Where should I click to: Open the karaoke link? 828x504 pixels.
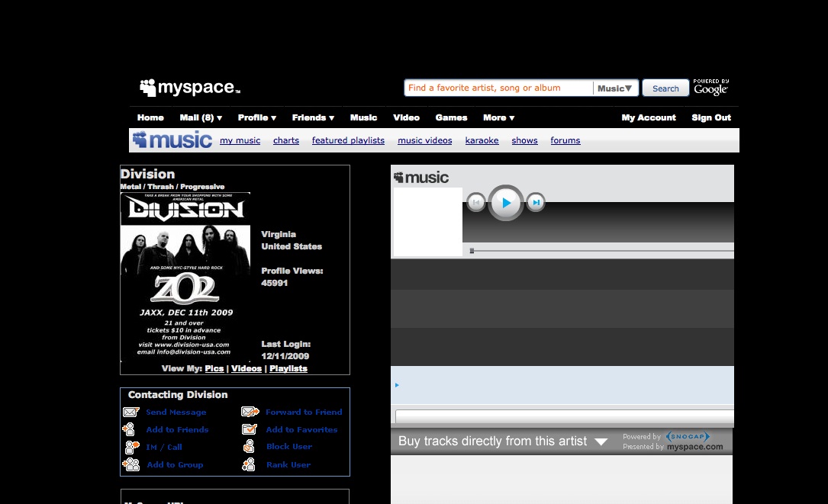pos(482,140)
